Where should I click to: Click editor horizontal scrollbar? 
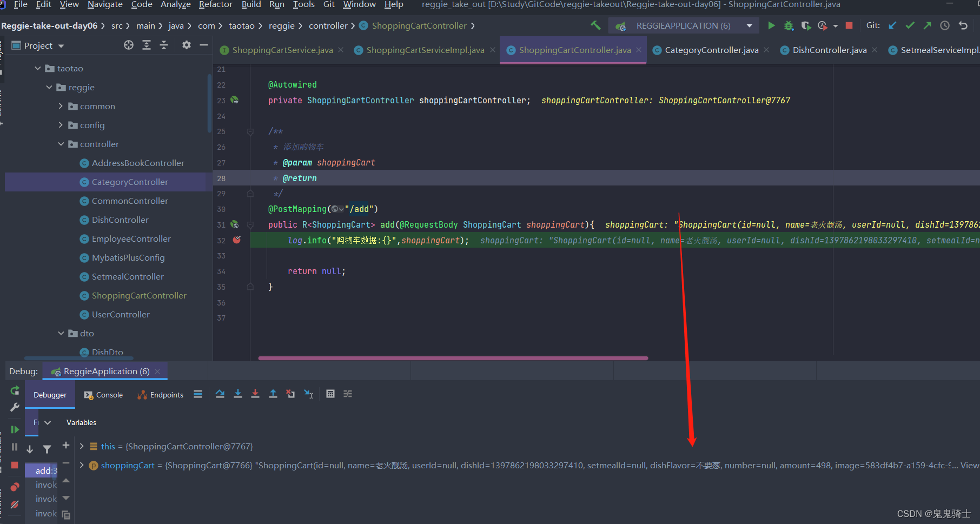453,358
